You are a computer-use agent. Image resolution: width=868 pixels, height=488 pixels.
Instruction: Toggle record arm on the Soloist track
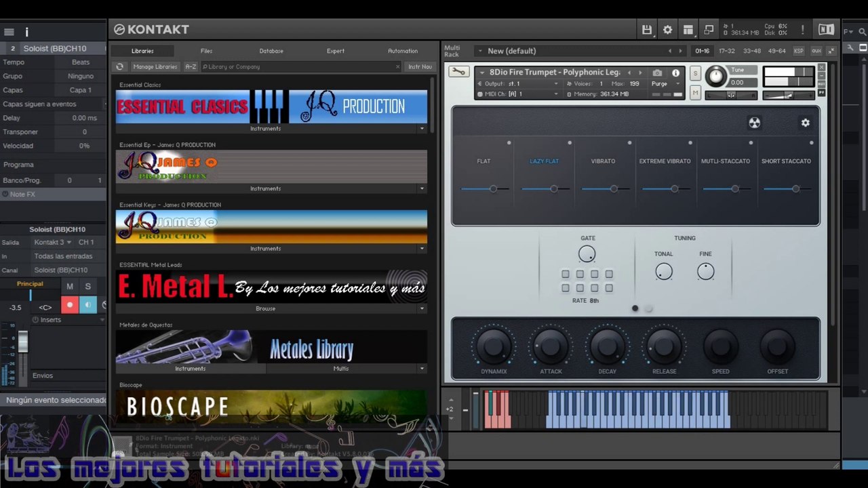[x=69, y=305]
